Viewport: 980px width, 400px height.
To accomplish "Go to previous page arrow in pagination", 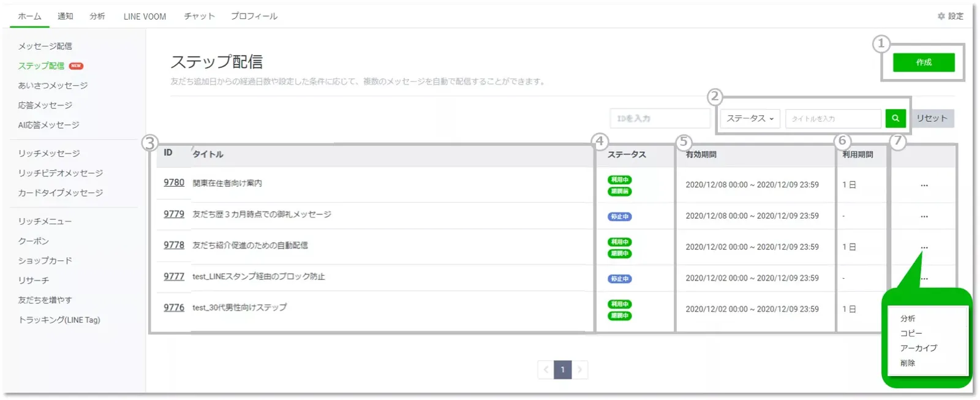I will click(546, 369).
